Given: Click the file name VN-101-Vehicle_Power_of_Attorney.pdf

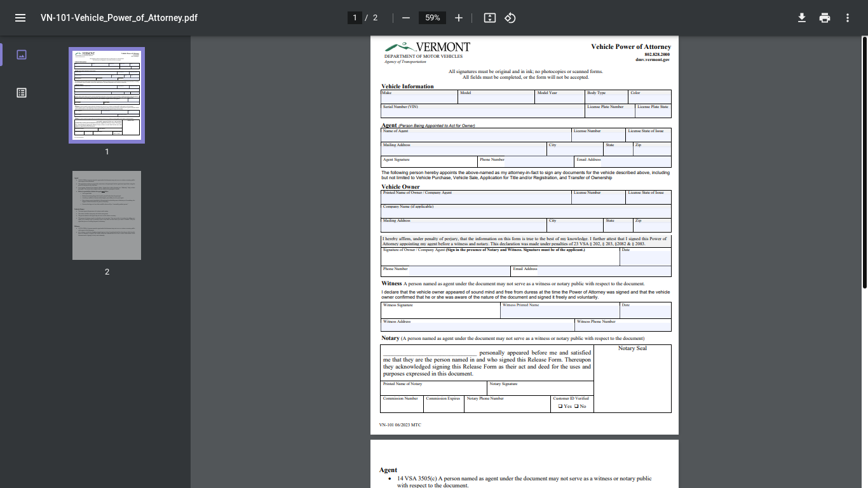Looking at the screenshot, I should coord(119,18).
